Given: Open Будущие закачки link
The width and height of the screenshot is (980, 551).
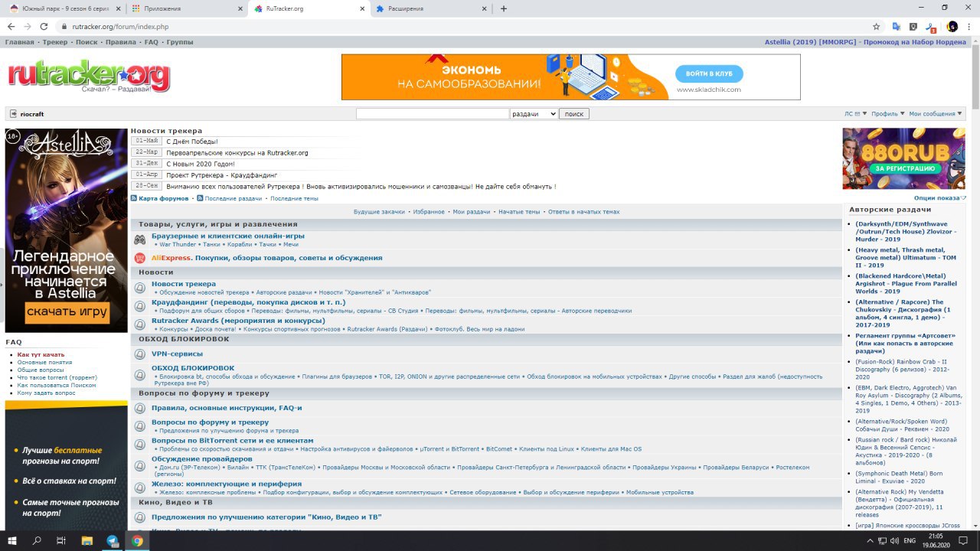Looking at the screenshot, I should [x=379, y=212].
